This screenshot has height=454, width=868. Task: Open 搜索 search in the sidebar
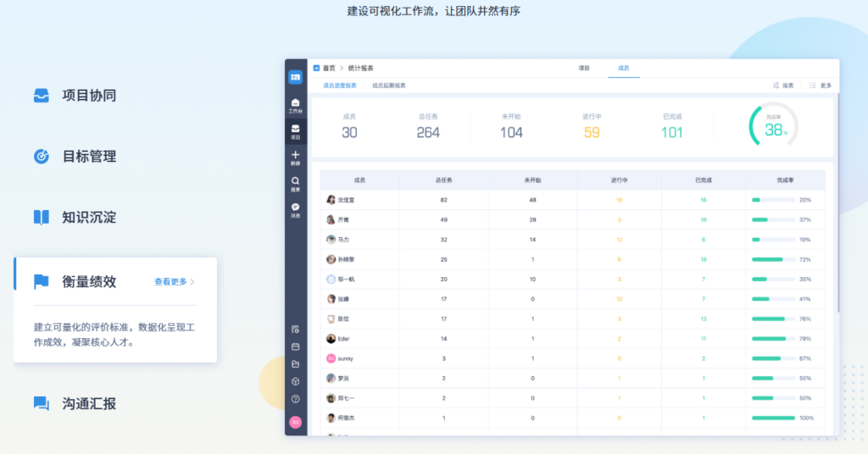(296, 184)
